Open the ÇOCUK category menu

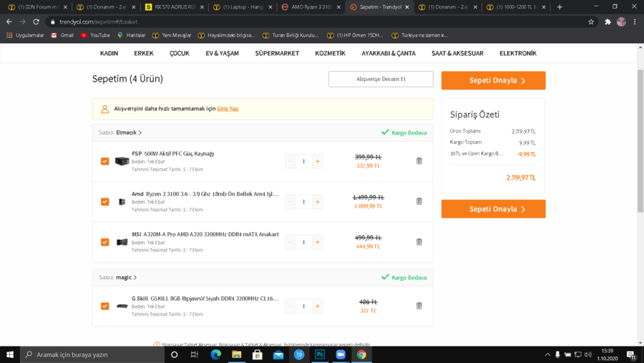(180, 53)
